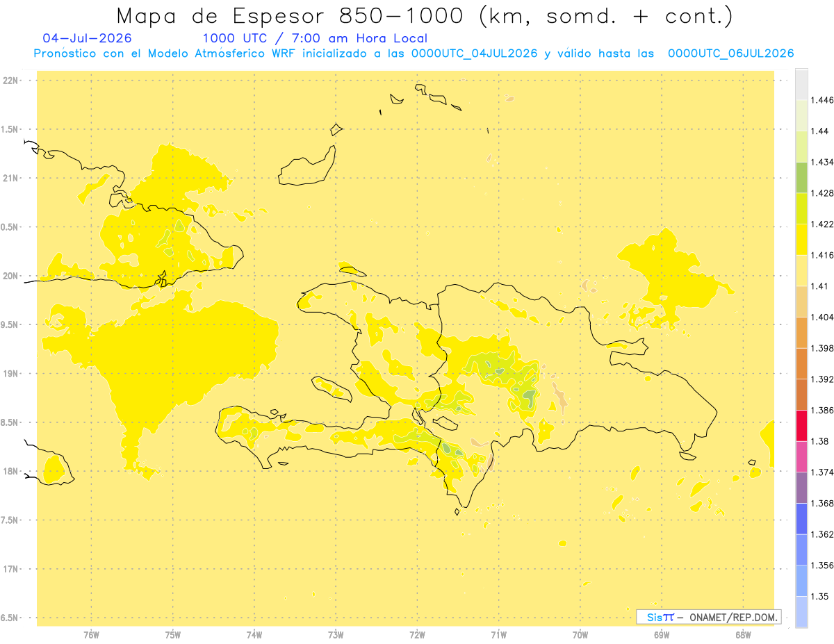This screenshot has width=834, height=644.
Task: Select the red colorbar segment above 1.38
Action: tap(801, 425)
